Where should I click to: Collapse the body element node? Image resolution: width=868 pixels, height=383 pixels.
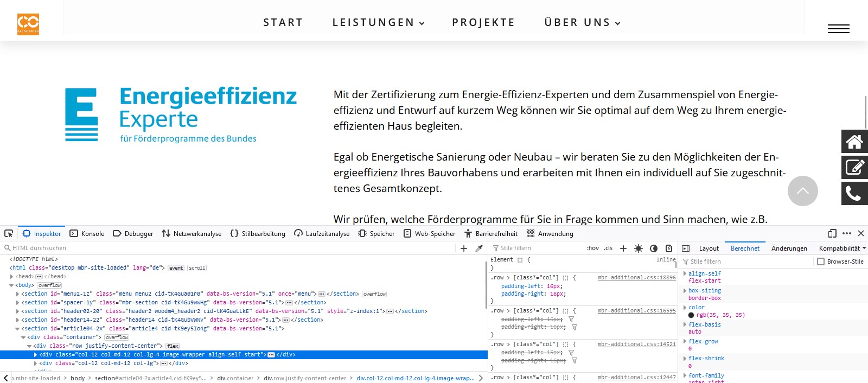coord(11,285)
